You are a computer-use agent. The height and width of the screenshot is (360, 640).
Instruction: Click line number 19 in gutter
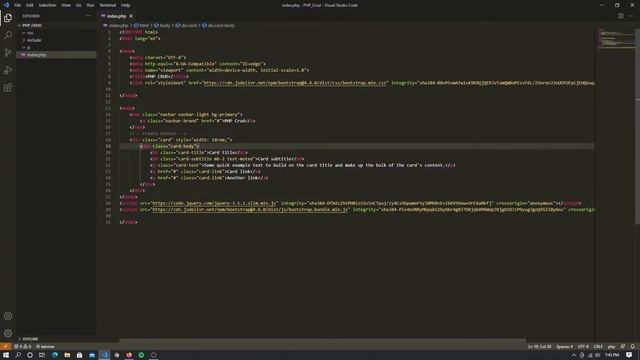(108, 146)
